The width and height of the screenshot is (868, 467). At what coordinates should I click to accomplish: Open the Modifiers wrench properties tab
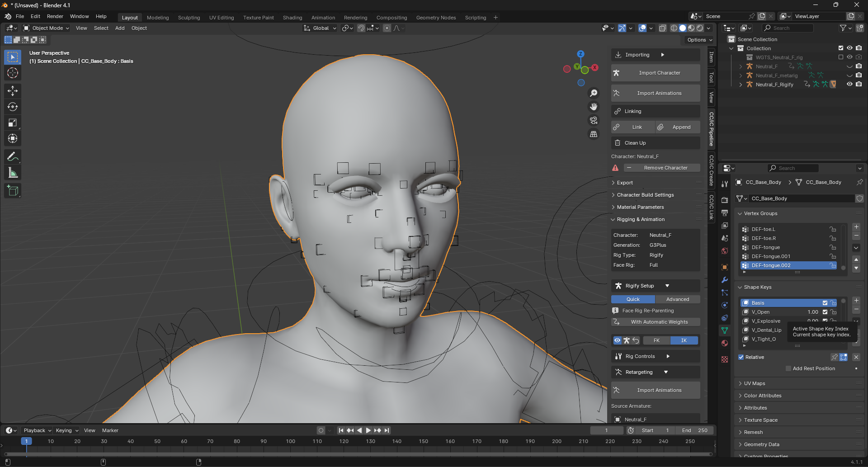click(725, 280)
